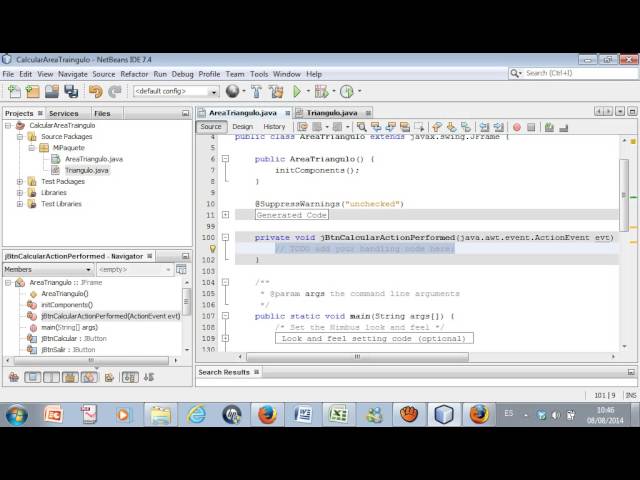Run the project with green play icon
Screen dimensions: 640x480
297,91
